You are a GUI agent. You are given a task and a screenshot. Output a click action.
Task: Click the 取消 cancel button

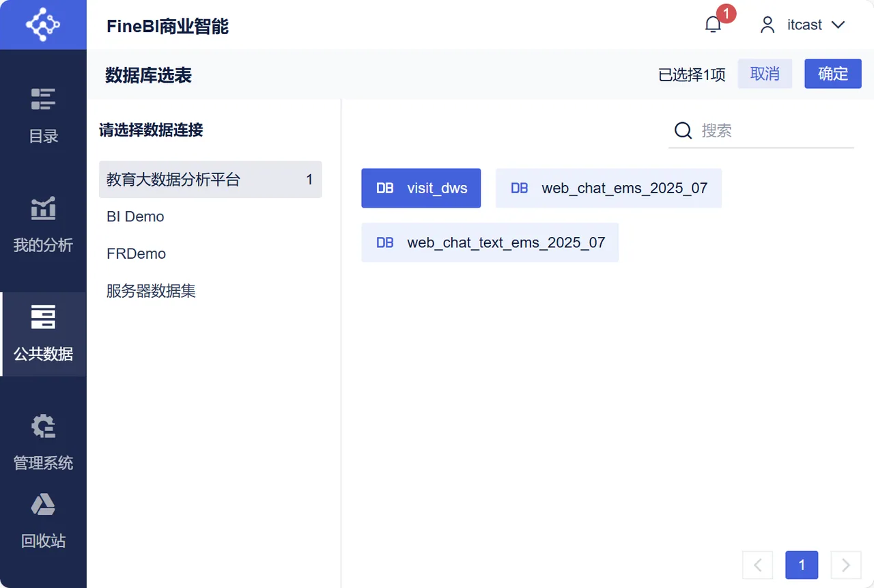(x=765, y=74)
